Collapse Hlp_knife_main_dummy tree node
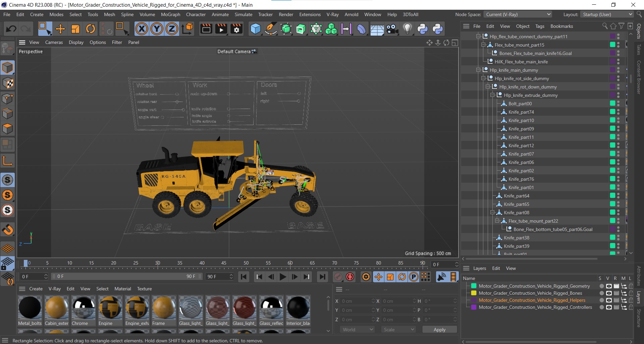The image size is (644, 344). pyautogui.click(x=478, y=70)
